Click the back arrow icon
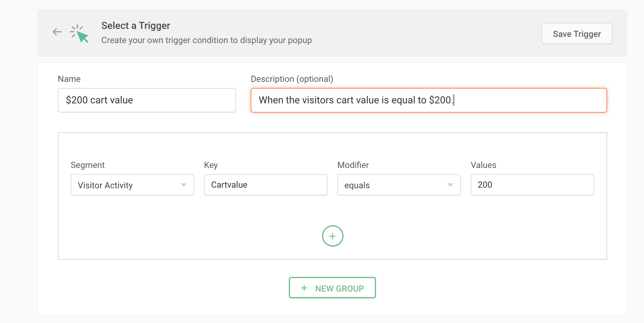Screen dimensions: 644x323 pyautogui.click(x=57, y=32)
